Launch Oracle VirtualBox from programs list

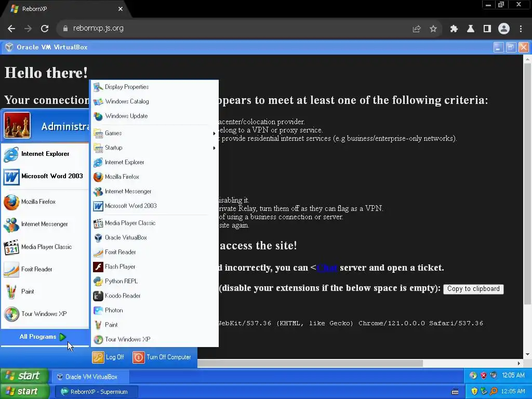(x=154, y=237)
